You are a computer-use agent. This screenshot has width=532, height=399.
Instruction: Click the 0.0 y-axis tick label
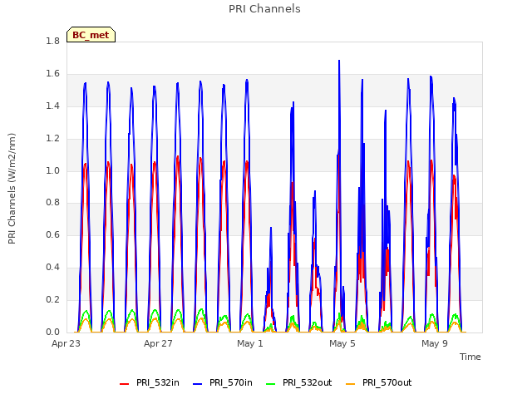pos(52,332)
